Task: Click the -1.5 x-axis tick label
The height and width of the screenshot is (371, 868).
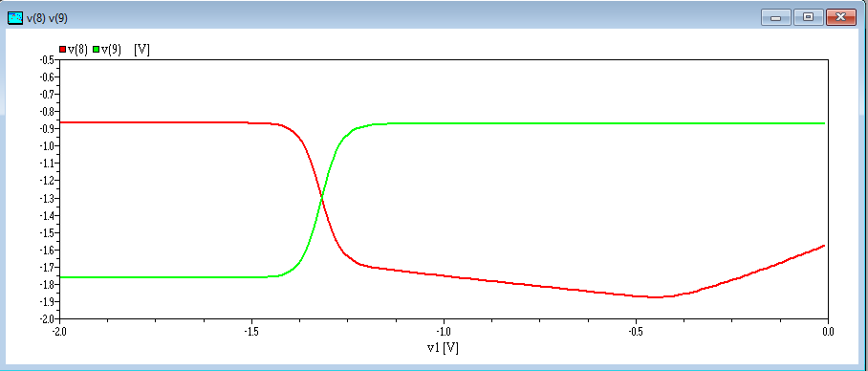Action: tap(251, 331)
